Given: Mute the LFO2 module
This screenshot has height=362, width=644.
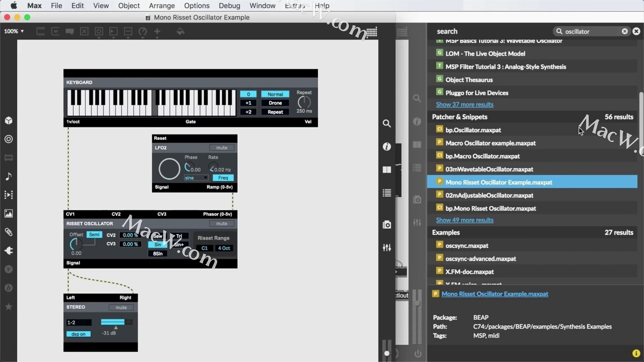Looking at the screenshot, I should (x=222, y=148).
